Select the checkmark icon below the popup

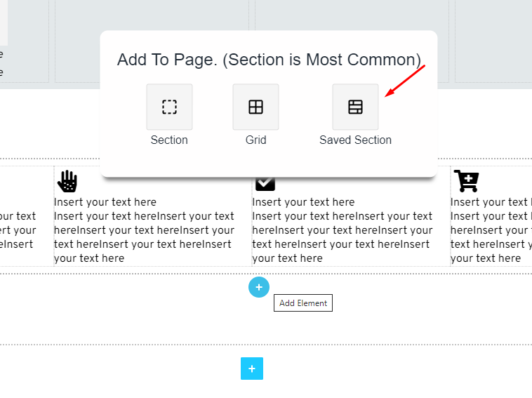pyautogui.click(x=265, y=184)
